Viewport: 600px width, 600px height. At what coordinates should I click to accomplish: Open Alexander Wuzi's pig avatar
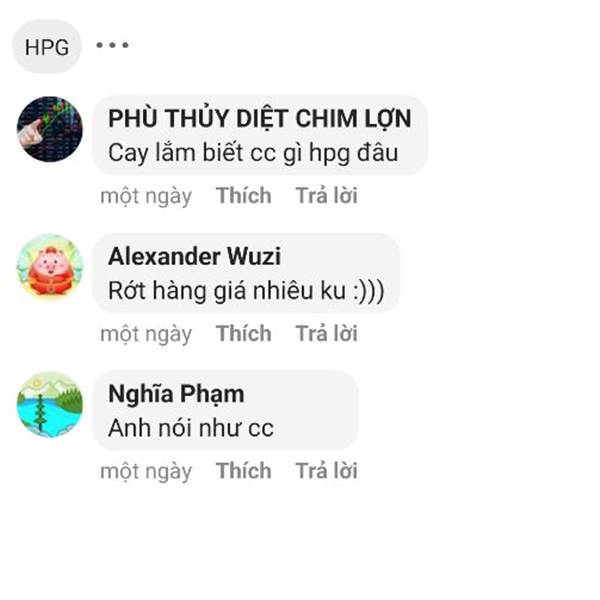click(x=50, y=267)
